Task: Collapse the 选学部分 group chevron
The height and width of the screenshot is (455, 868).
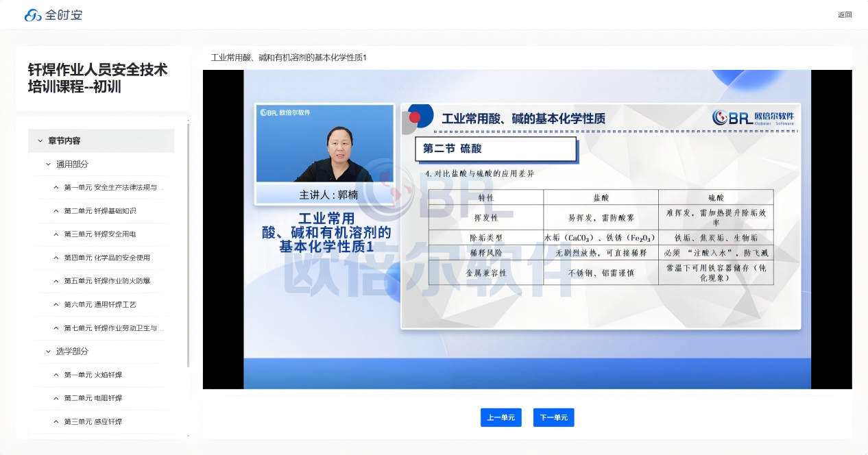Action: (49, 352)
